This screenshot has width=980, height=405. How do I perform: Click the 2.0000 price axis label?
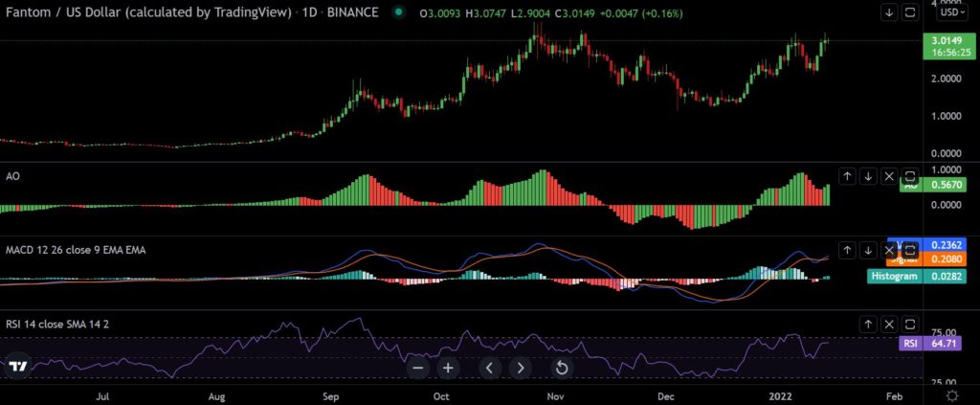pyautogui.click(x=945, y=79)
